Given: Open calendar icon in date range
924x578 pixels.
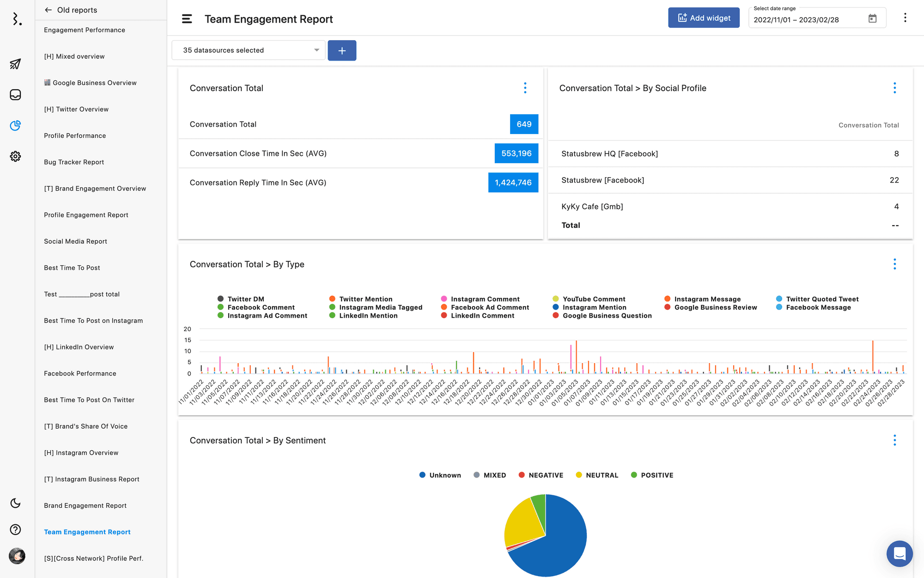Looking at the screenshot, I should [872, 19].
